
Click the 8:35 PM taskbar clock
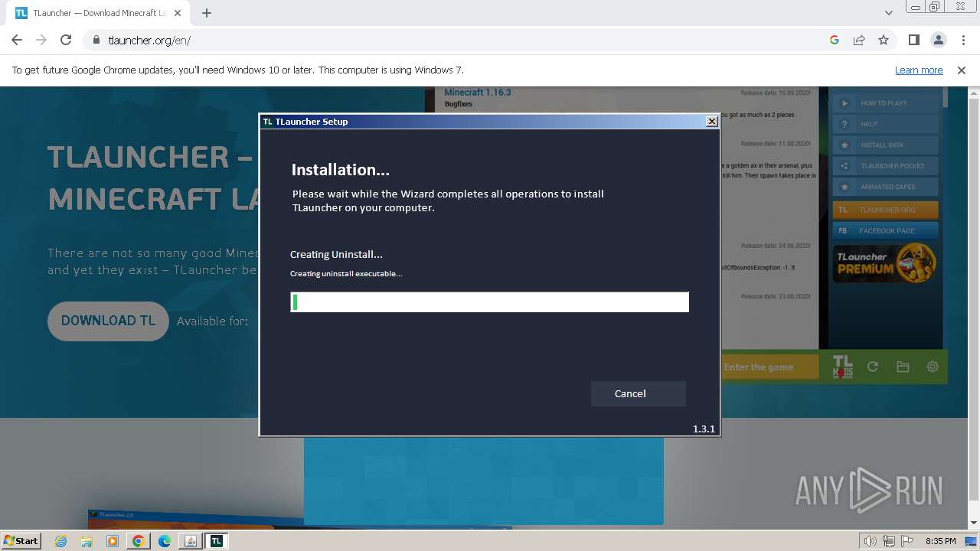coord(940,541)
